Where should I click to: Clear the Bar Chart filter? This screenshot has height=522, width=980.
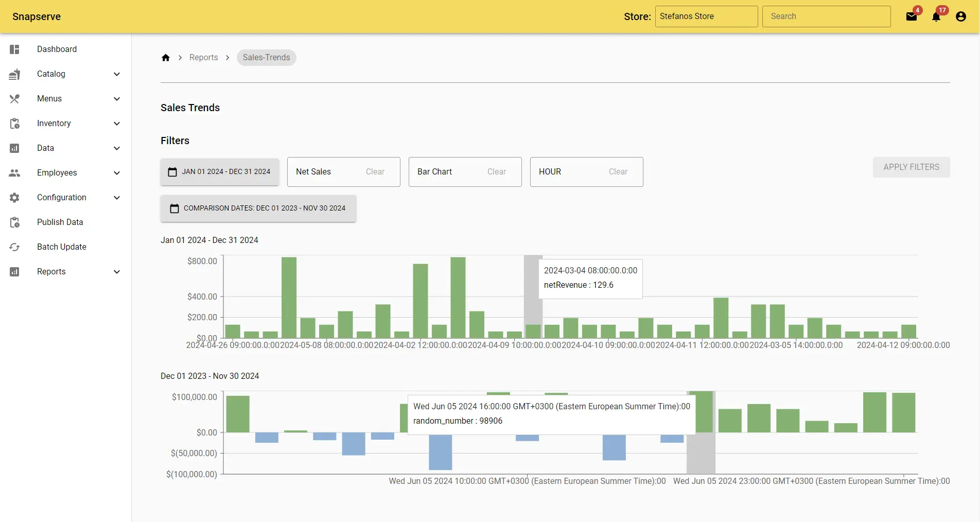click(497, 172)
